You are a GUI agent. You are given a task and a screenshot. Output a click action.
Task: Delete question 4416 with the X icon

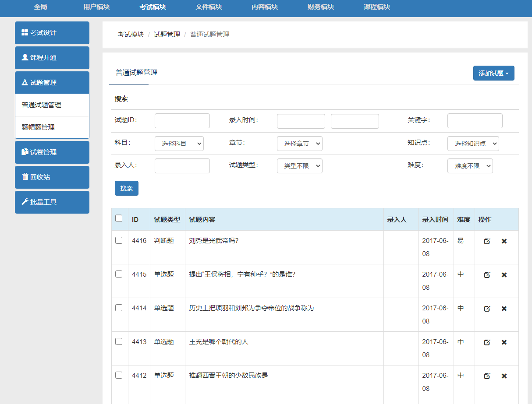504,241
